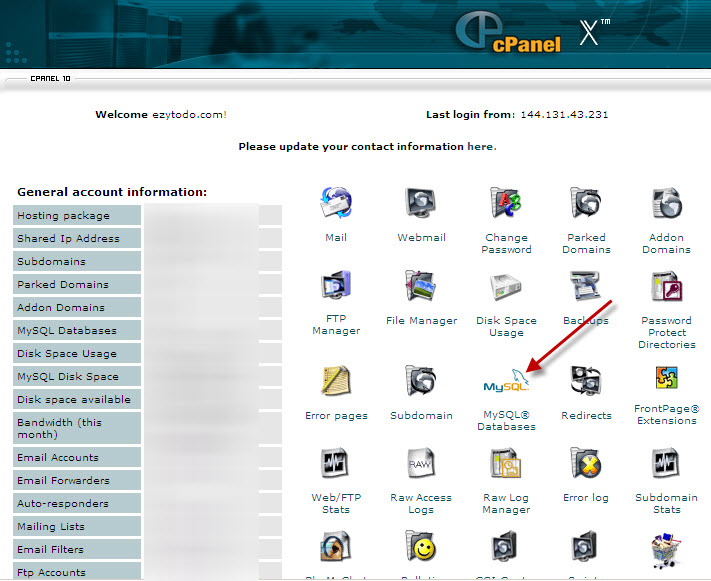Open the Backups icon
Image resolution: width=711 pixels, height=581 pixels.
(586, 288)
